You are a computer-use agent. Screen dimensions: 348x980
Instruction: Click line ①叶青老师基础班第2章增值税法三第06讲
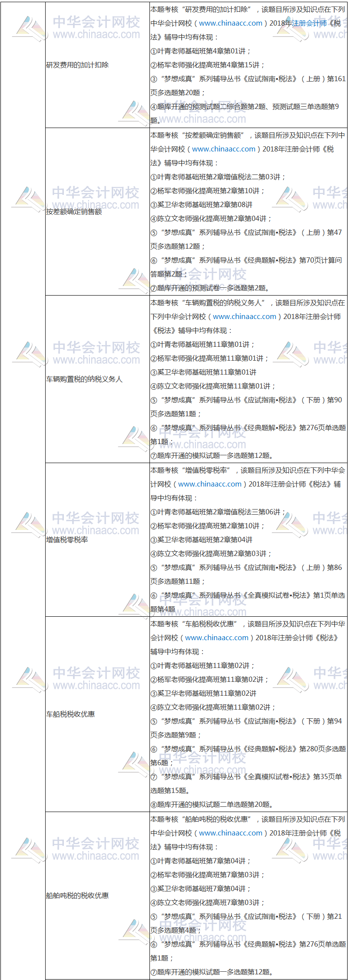pyautogui.click(x=218, y=512)
